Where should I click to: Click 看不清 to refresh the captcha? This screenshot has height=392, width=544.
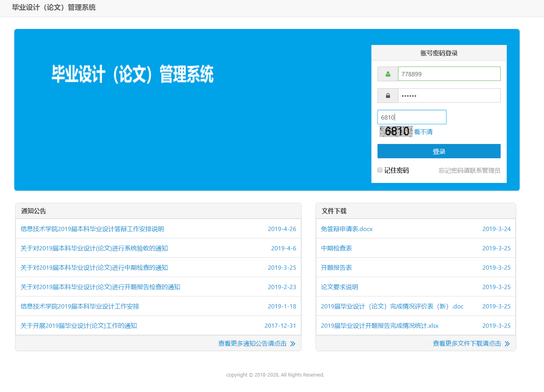(423, 132)
